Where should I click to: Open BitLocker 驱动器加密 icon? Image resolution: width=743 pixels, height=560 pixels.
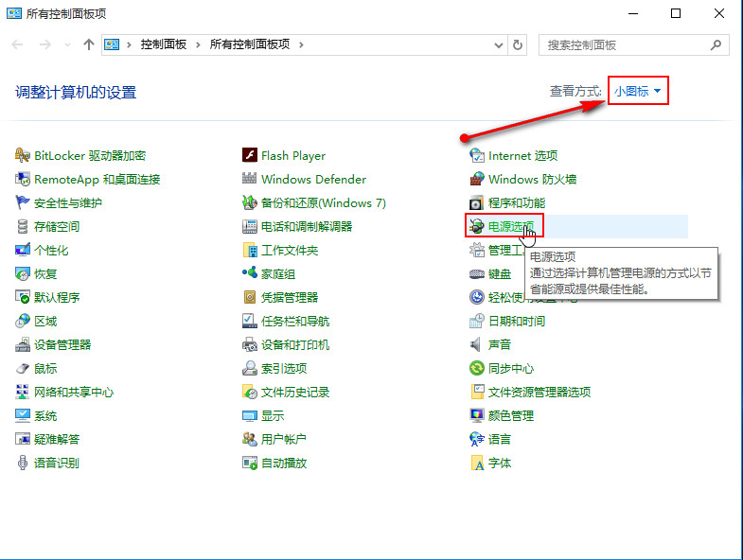23,155
